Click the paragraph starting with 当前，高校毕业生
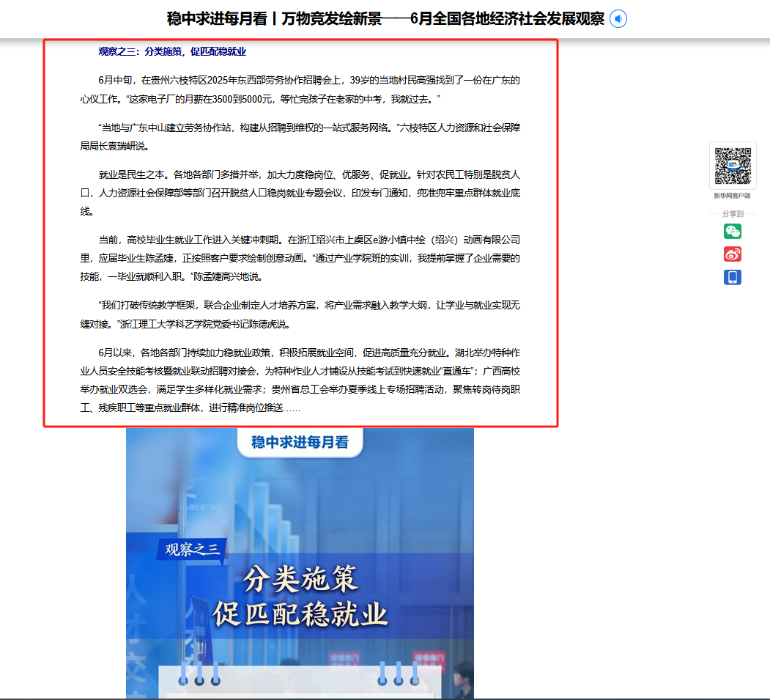Image resolution: width=770 pixels, height=700 pixels. (x=300, y=258)
